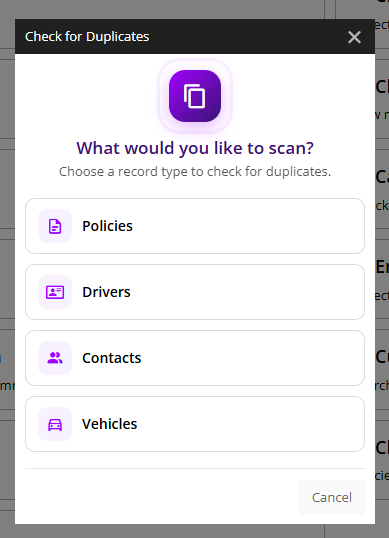Click the ID card icon beside Drivers

click(x=55, y=292)
